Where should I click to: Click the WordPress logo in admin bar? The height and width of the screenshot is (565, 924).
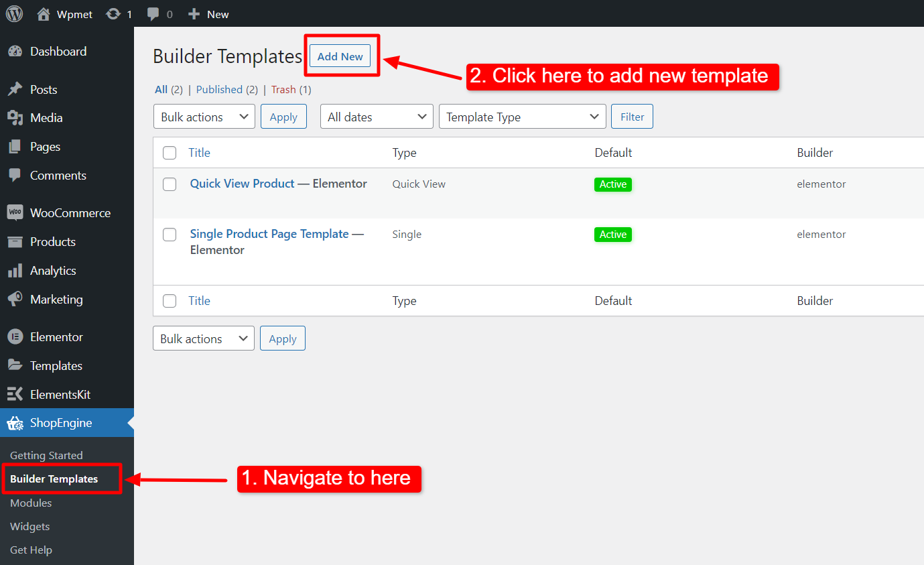tap(13, 13)
